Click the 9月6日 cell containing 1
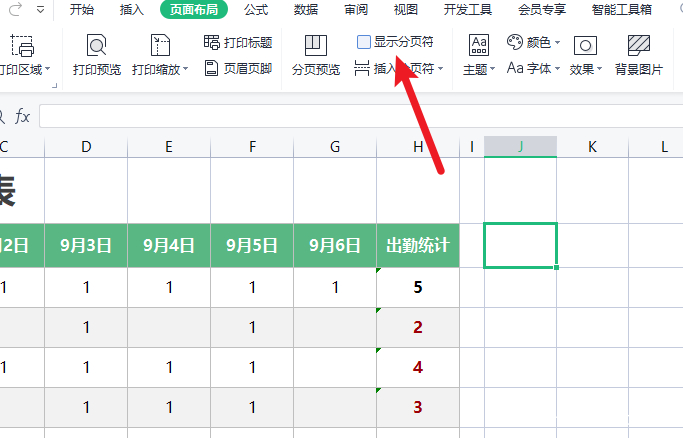This screenshot has width=683, height=438. click(335, 287)
